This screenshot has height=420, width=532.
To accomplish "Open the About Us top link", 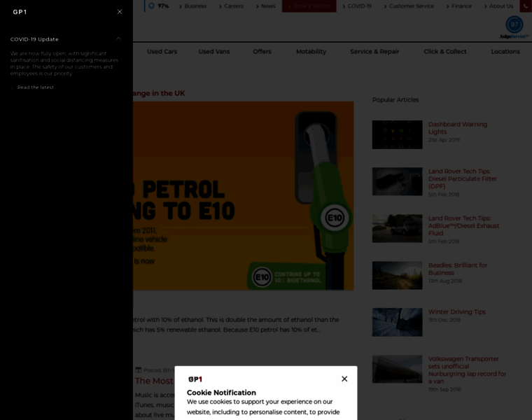I will (x=501, y=6).
